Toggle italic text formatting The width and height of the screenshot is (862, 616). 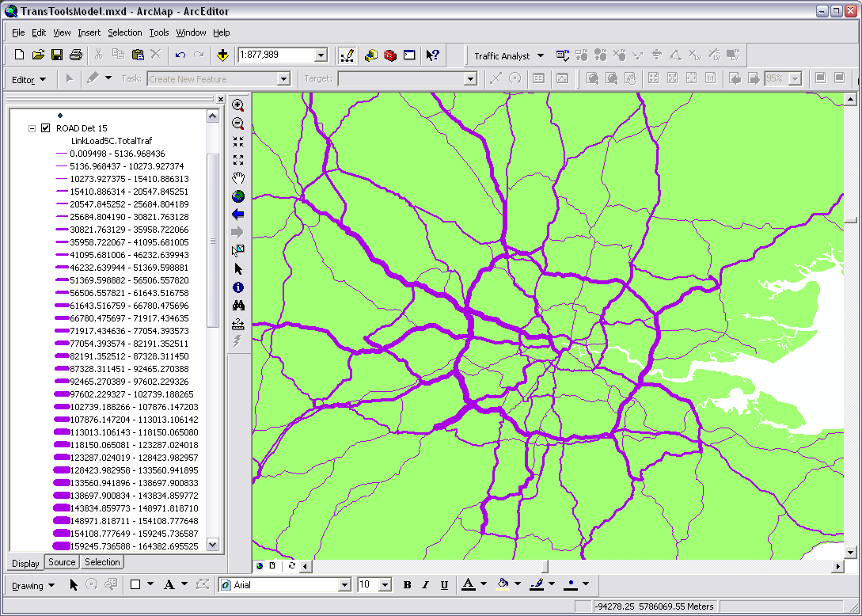tap(426, 585)
